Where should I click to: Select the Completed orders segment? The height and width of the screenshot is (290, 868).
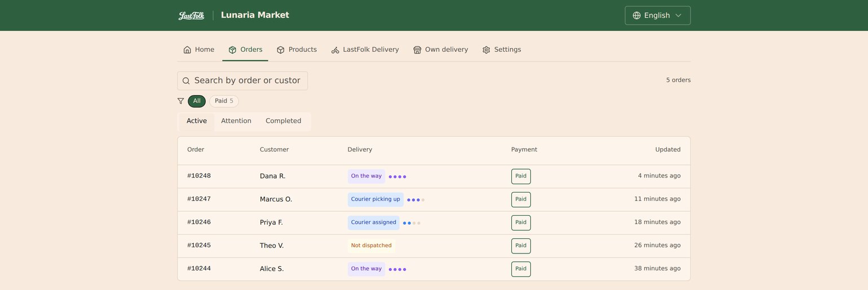pos(284,121)
